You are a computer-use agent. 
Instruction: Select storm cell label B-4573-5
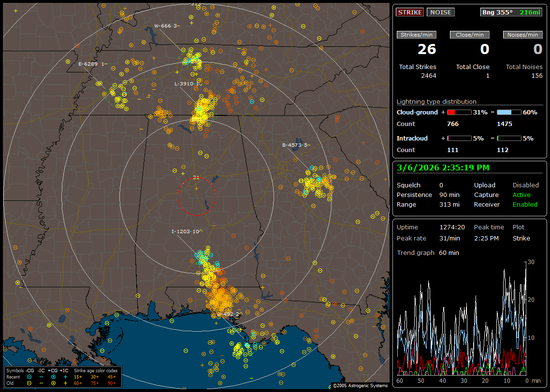tap(295, 145)
